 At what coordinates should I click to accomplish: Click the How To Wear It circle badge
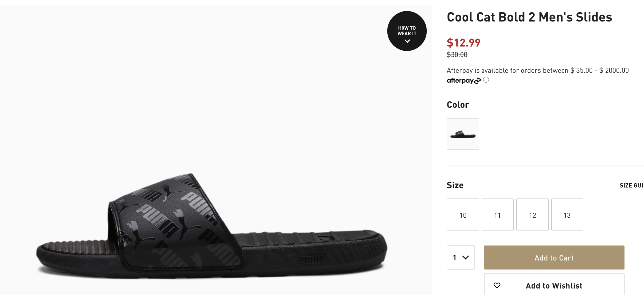pyautogui.click(x=407, y=31)
